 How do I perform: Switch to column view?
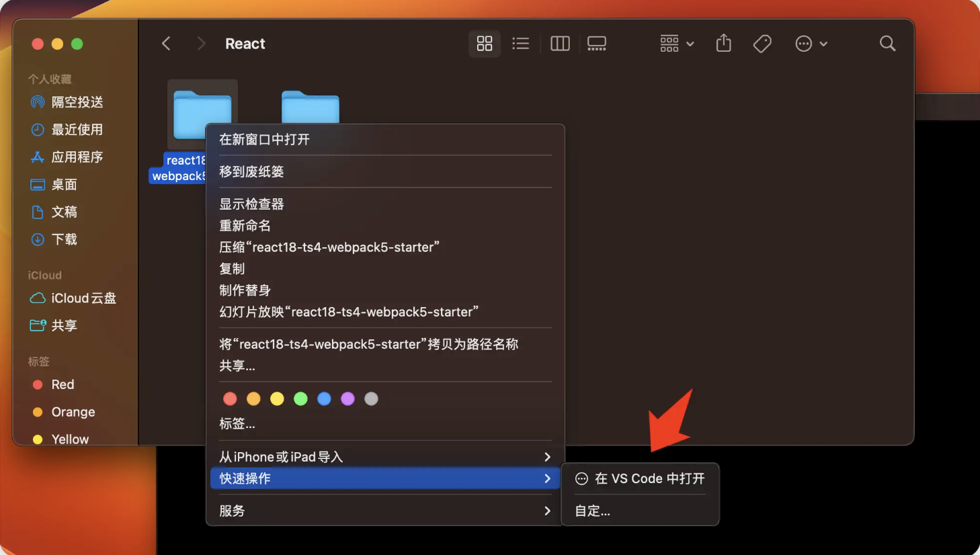[560, 44]
